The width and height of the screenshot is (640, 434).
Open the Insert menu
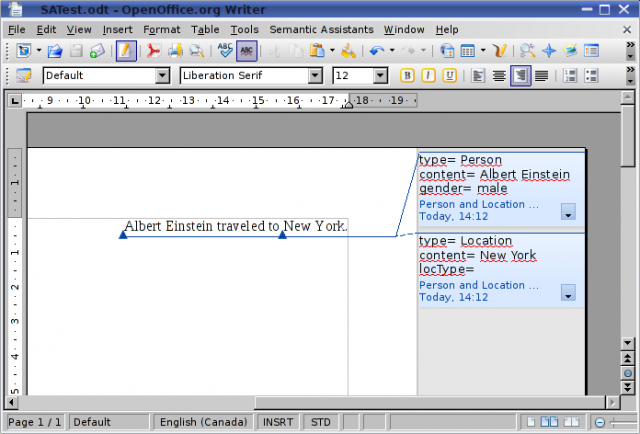coord(118,29)
